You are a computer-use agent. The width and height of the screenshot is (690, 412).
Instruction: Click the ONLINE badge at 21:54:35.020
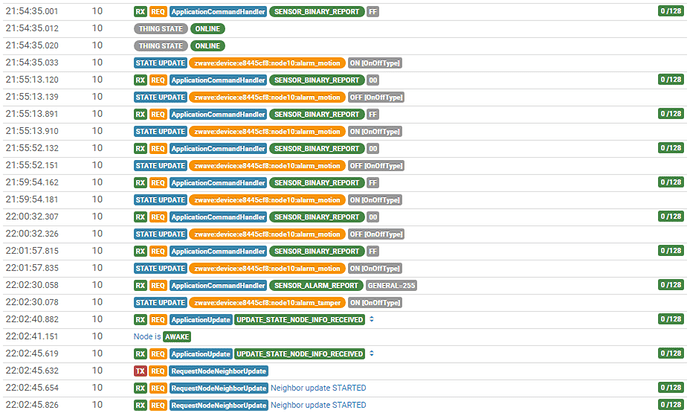click(208, 46)
